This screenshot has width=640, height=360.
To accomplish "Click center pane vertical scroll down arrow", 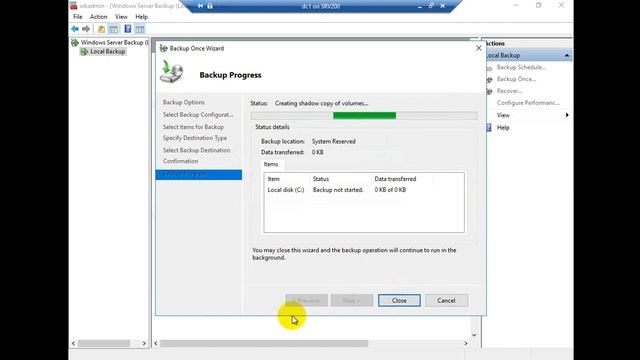I will [x=474, y=335].
